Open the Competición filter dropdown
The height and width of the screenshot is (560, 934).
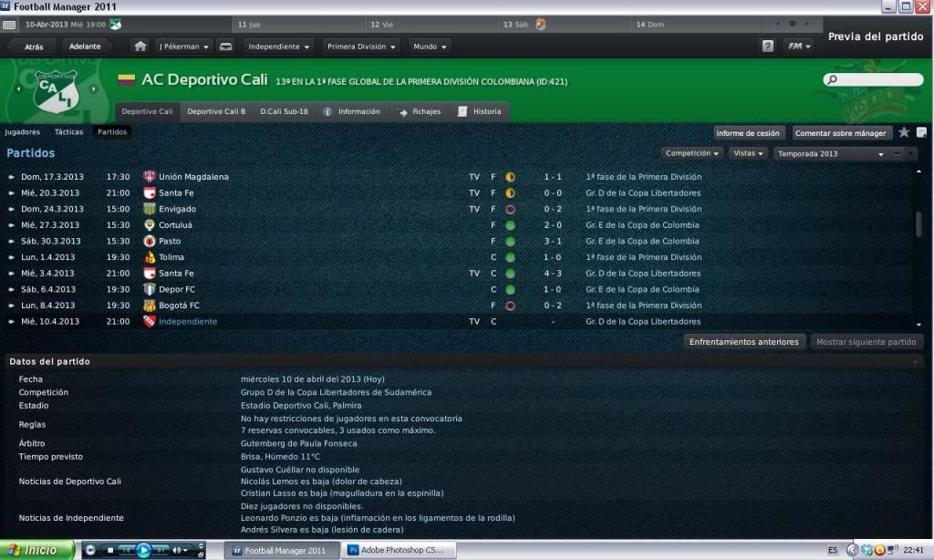coord(692,153)
